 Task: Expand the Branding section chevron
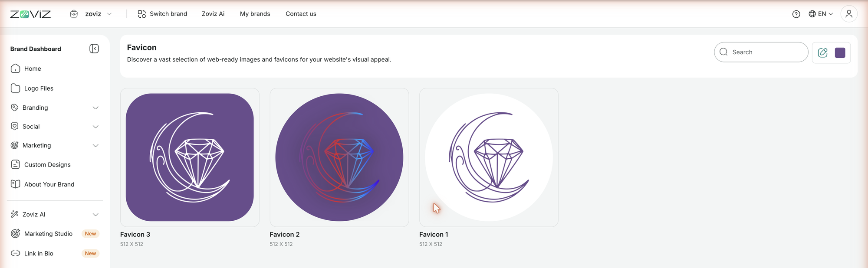click(x=95, y=108)
